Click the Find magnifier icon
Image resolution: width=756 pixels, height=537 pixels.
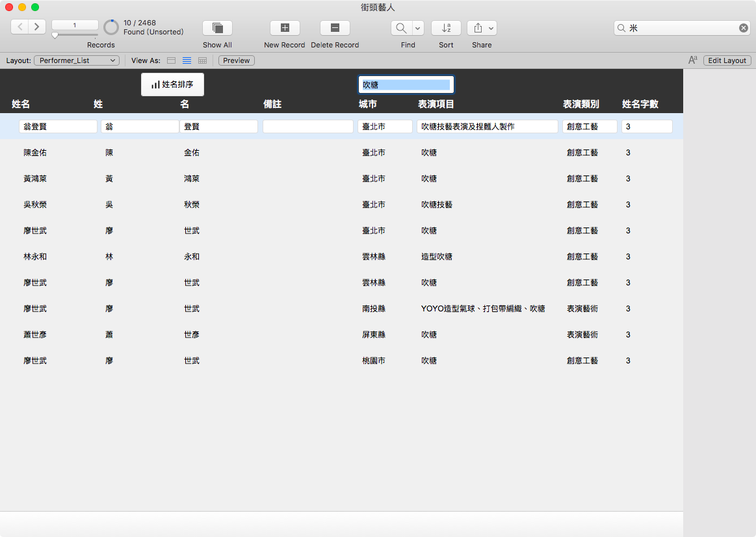(401, 28)
